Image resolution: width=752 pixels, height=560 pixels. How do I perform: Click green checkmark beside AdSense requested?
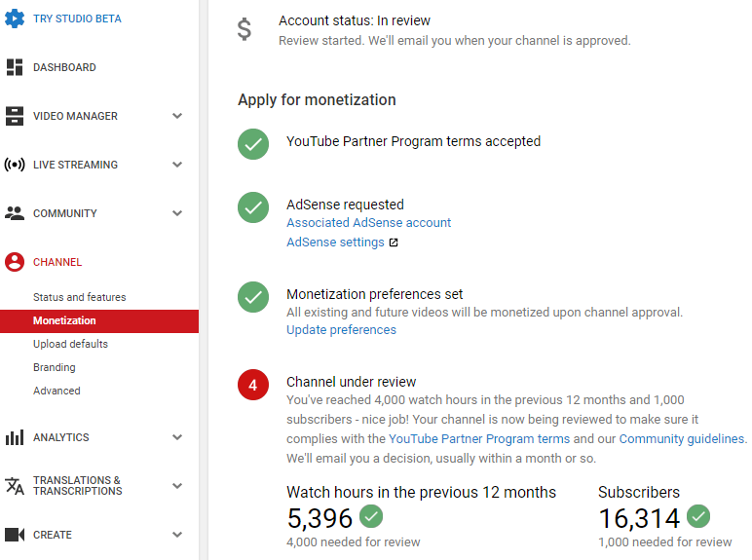253,207
